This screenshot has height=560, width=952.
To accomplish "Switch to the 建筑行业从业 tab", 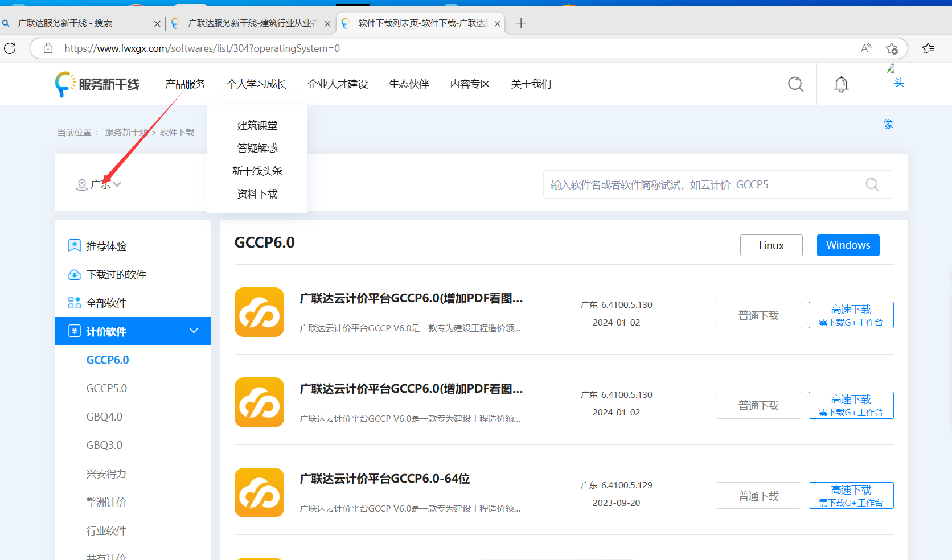I will tap(251, 23).
